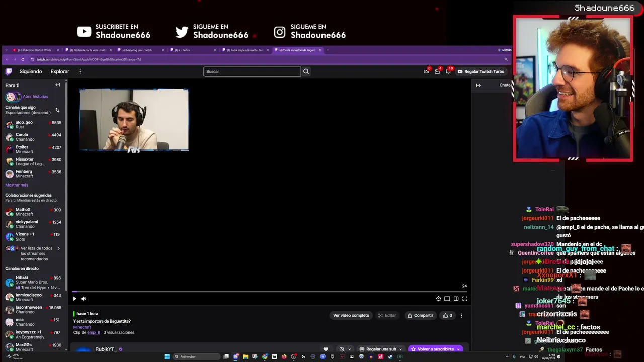This screenshot has width=644, height=362.
Task: Open the Etoiles channel
Action: 33,149
